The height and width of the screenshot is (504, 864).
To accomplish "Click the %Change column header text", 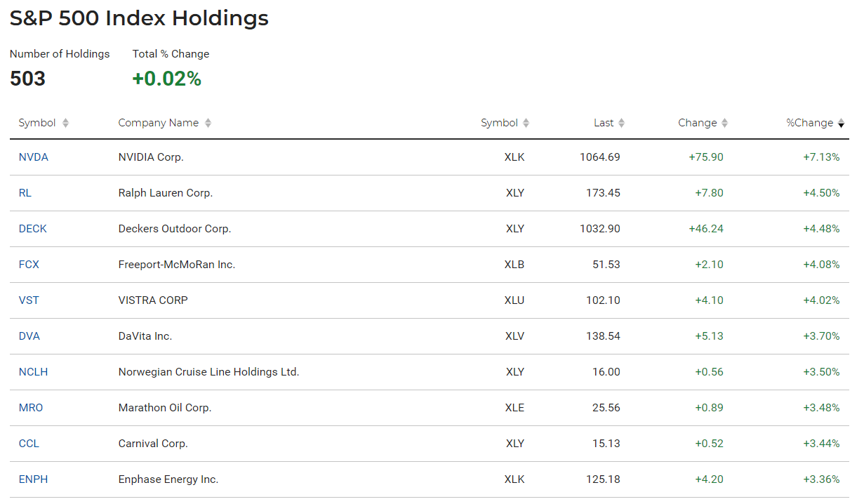I will (x=809, y=123).
